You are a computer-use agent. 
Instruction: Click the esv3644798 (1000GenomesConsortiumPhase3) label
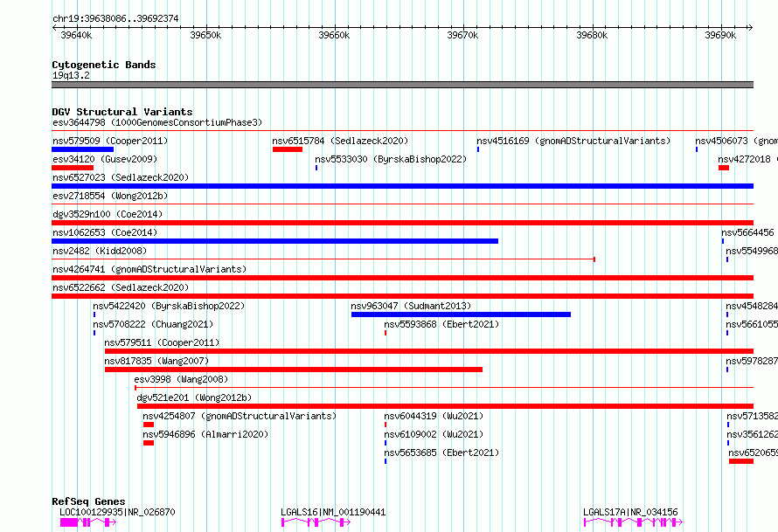tap(157, 122)
